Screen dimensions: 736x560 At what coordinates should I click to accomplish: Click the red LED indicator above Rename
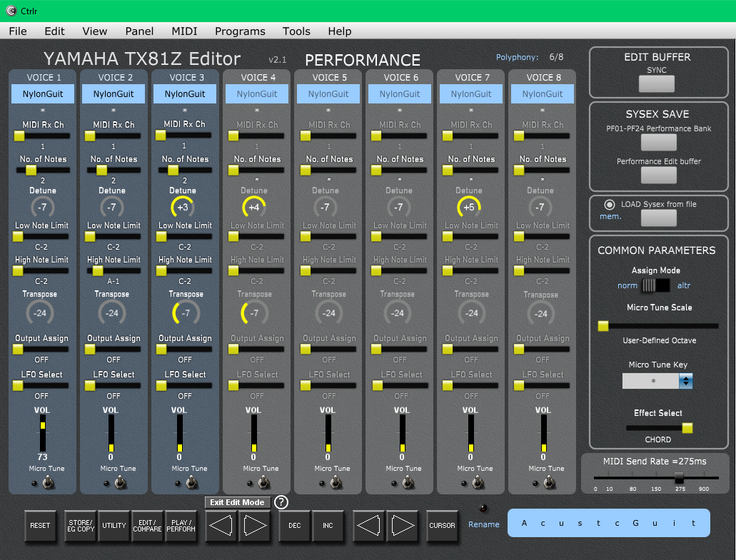(483, 509)
